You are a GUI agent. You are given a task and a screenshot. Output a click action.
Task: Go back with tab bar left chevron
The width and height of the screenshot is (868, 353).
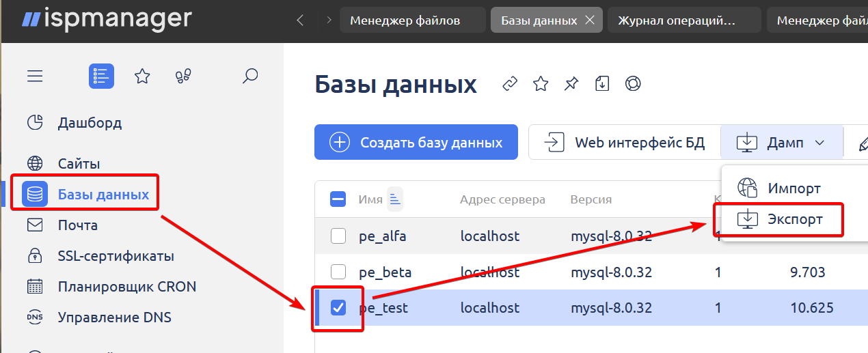pos(300,20)
